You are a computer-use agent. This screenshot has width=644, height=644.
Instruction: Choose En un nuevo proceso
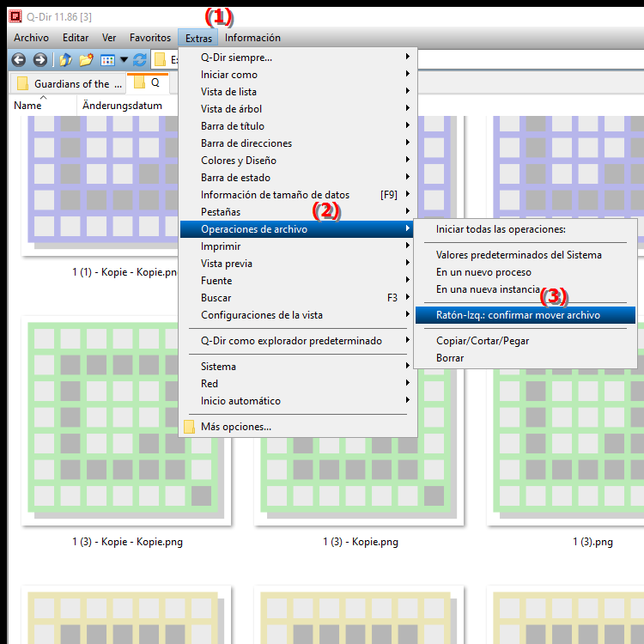tap(483, 272)
